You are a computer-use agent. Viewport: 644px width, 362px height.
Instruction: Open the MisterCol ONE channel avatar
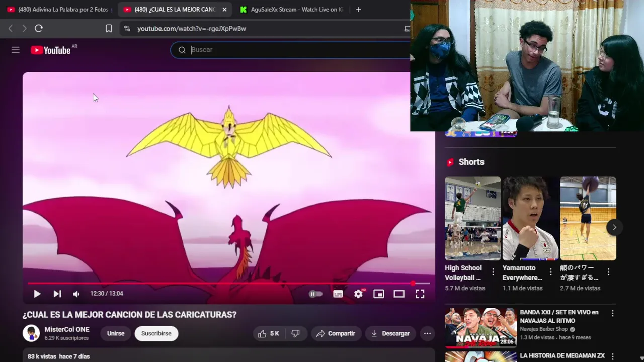(31, 333)
